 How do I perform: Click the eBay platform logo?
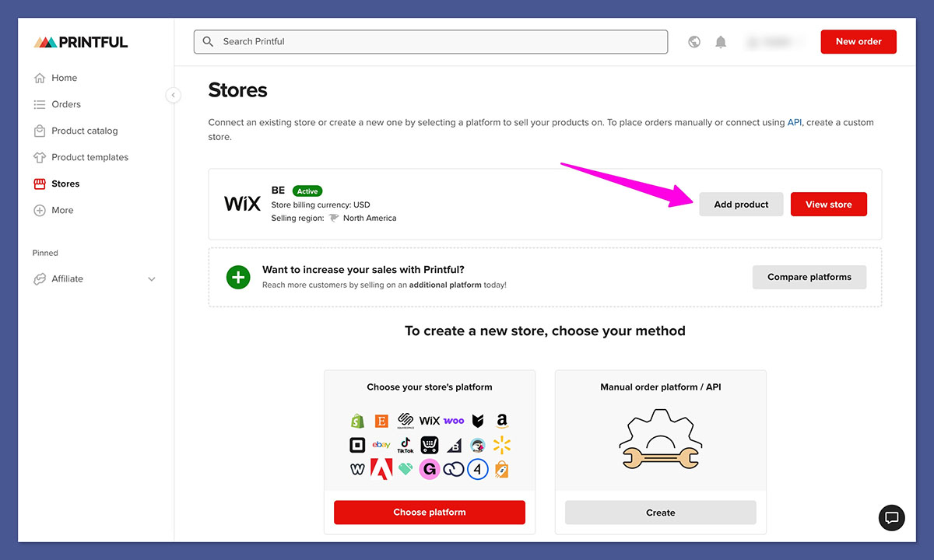pyautogui.click(x=381, y=445)
